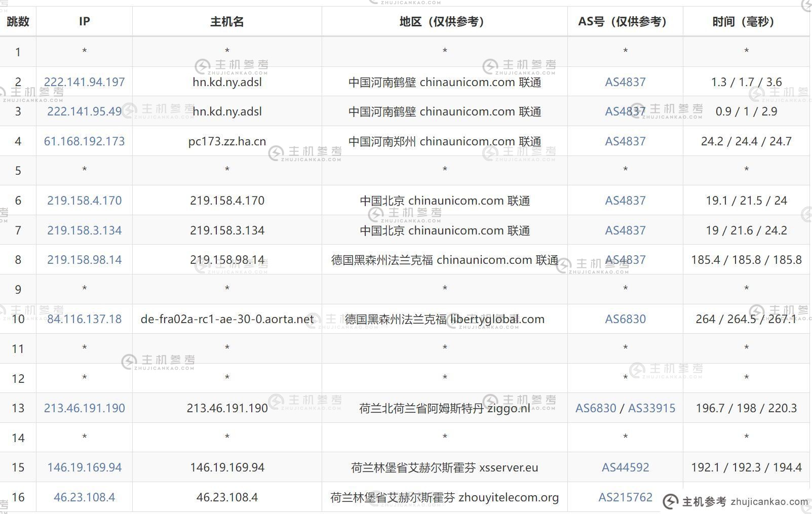Image resolution: width=812 pixels, height=514 pixels.
Task: Select time value 1.3 / 1.7 / 3.6
Action: [x=746, y=82]
